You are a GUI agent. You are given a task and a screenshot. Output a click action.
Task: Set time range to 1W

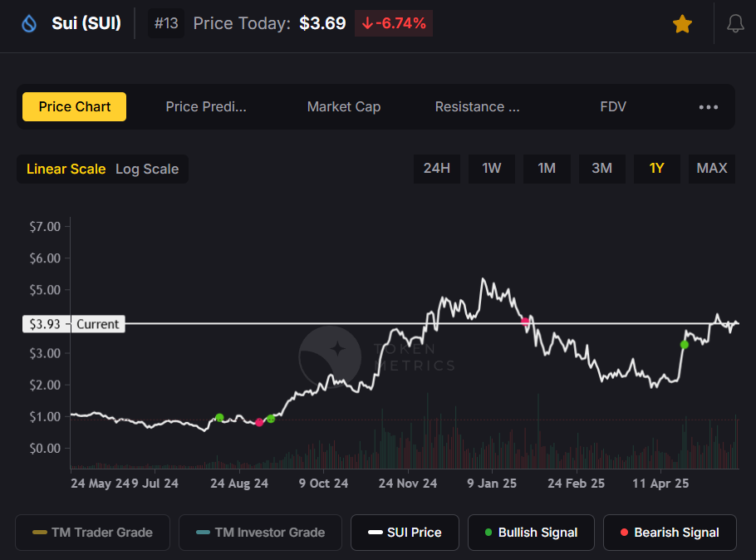492,169
